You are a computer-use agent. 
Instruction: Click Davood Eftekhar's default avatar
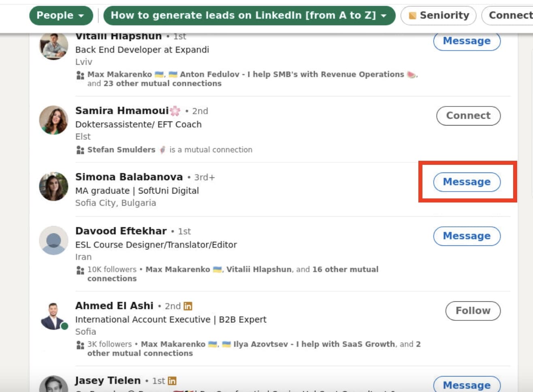click(x=53, y=241)
